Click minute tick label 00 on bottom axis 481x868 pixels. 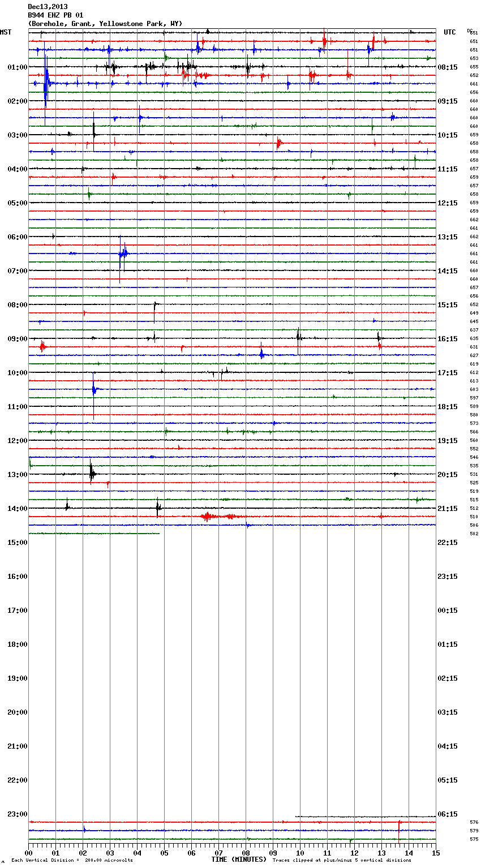[28, 853]
